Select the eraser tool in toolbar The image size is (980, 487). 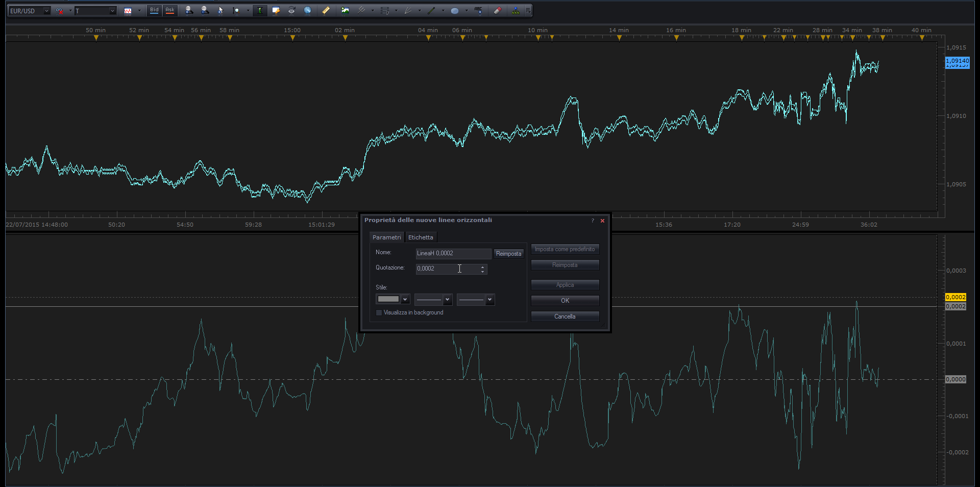coord(497,10)
